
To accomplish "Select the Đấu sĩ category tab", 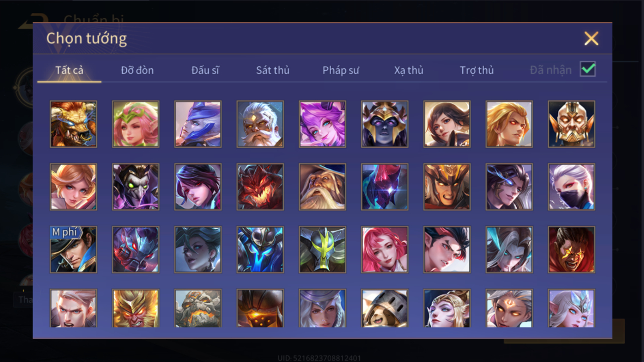I will [205, 70].
